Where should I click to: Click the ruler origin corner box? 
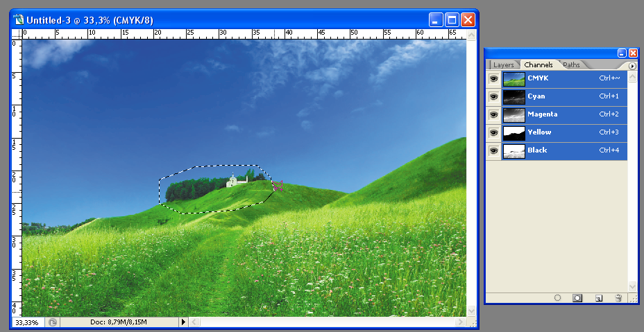coord(17,34)
